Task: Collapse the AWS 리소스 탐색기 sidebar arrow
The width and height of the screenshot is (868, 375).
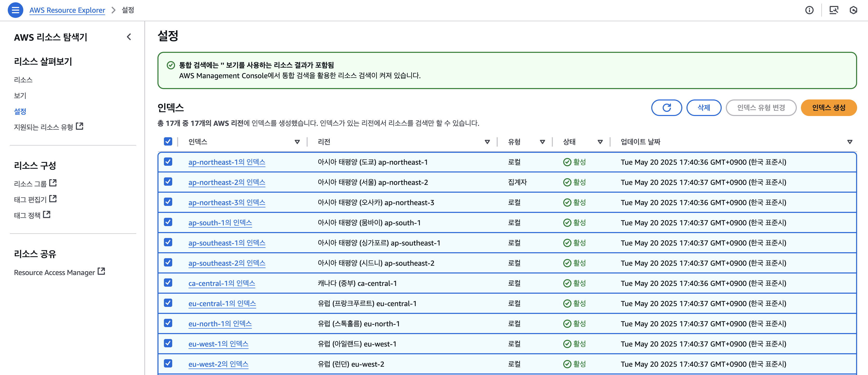Action: coord(129,37)
